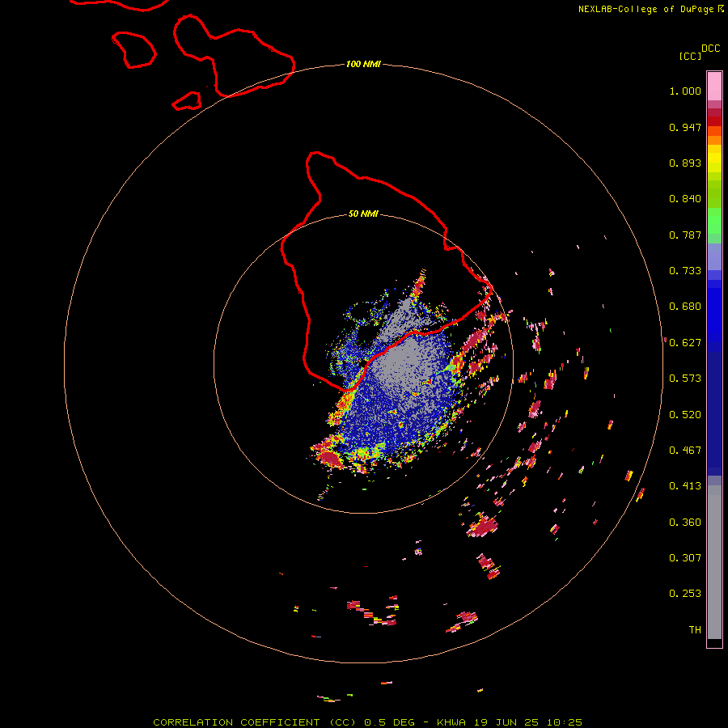Select the 0.307 scale value
Image resolution: width=728 pixels, height=728 pixels.
coord(685,558)
